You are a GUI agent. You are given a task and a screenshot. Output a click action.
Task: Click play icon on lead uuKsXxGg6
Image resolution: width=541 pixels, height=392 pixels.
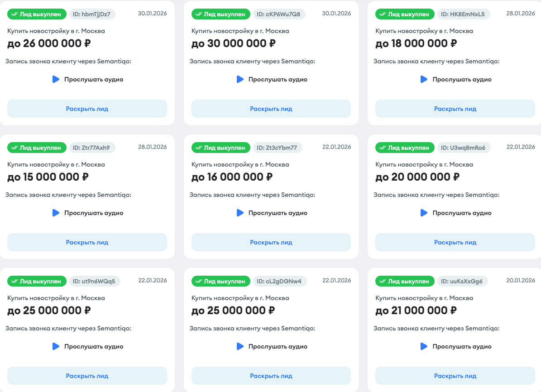click(424, 346)
